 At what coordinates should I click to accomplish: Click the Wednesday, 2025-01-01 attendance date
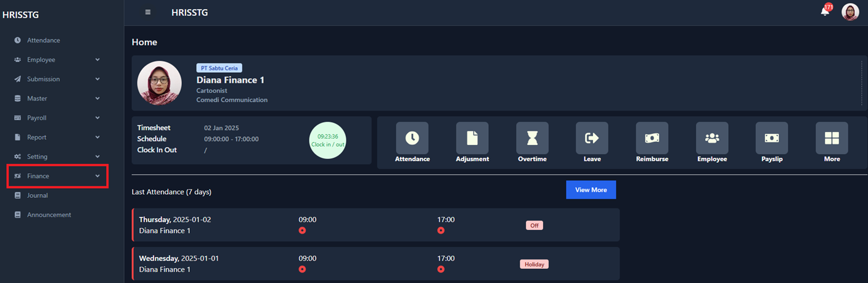(179, 258)
